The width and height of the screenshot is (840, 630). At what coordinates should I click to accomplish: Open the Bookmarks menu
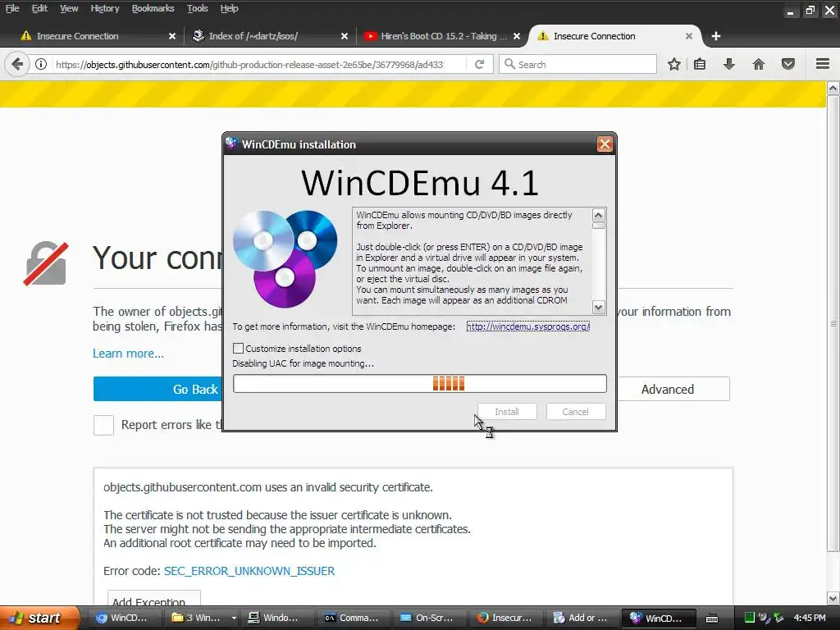[153, 8]
